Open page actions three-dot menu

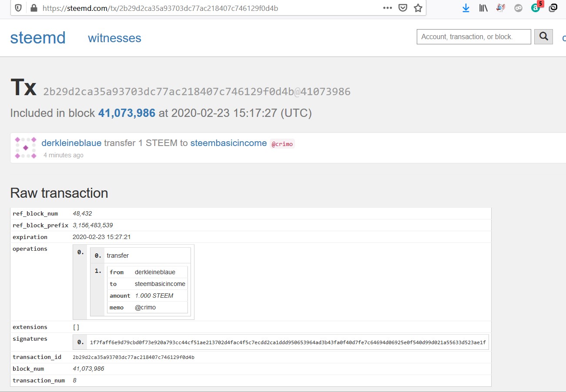(x=387, y=8)
